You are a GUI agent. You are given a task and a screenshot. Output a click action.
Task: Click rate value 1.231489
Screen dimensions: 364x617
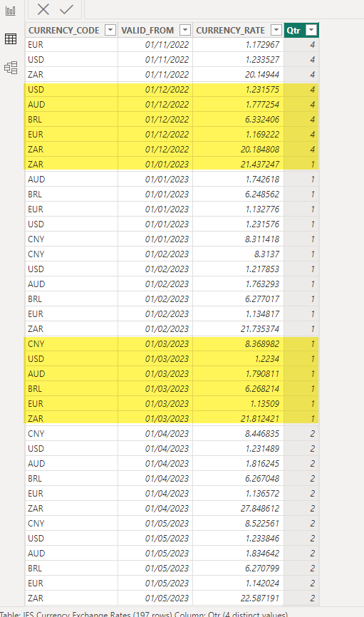coord(262,449)
